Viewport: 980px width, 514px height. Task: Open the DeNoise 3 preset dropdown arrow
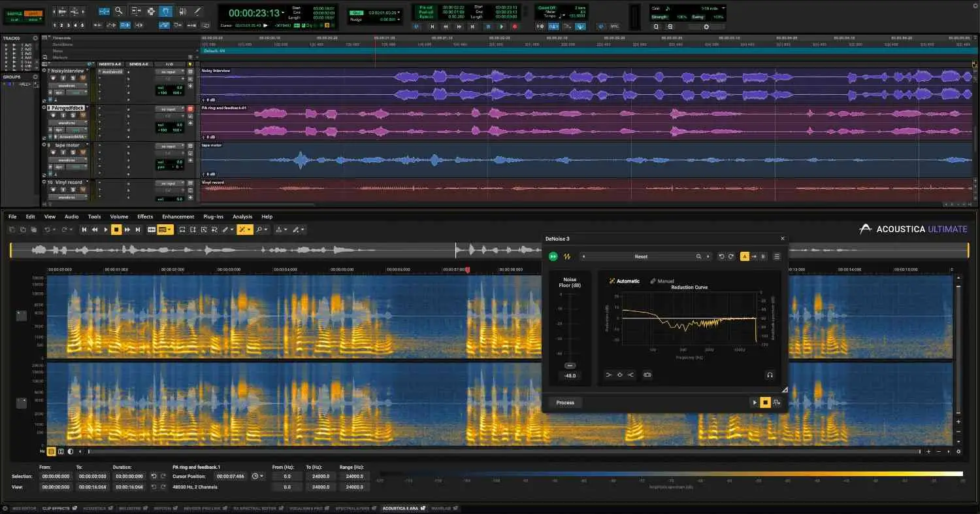(x=708, y=256)
